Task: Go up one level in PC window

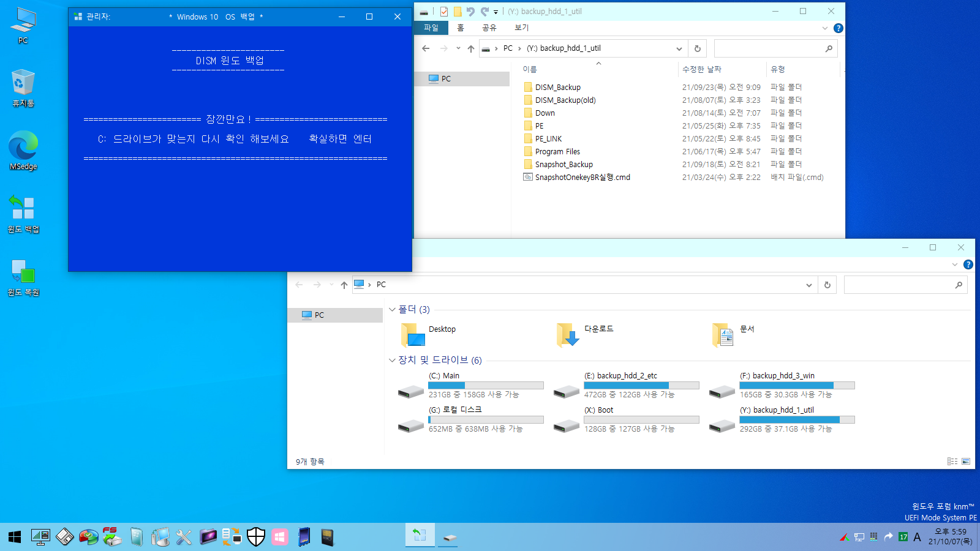Action: pyautogui.click(x=344, y=285)
